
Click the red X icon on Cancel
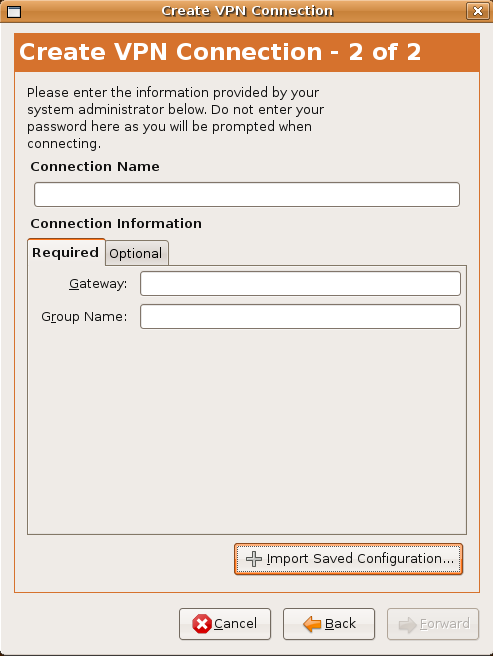coord(202,624)
